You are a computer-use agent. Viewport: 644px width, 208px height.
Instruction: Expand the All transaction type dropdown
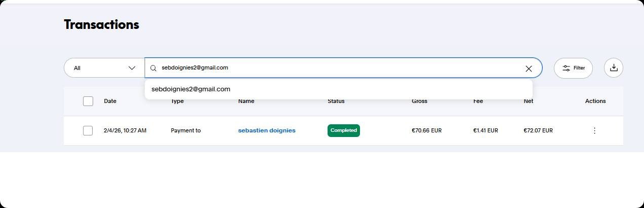(x=104, y=68)
